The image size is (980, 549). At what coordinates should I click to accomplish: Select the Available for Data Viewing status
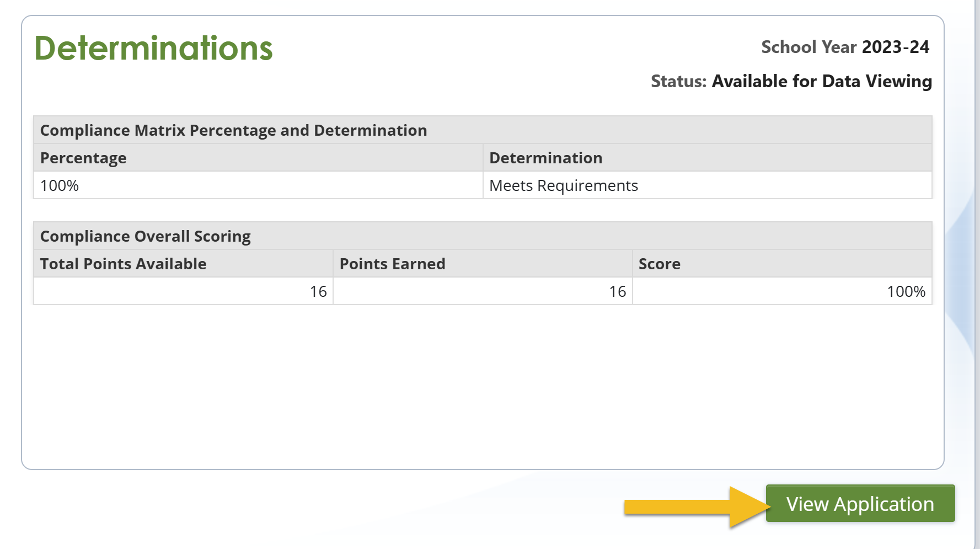point(821,82)
